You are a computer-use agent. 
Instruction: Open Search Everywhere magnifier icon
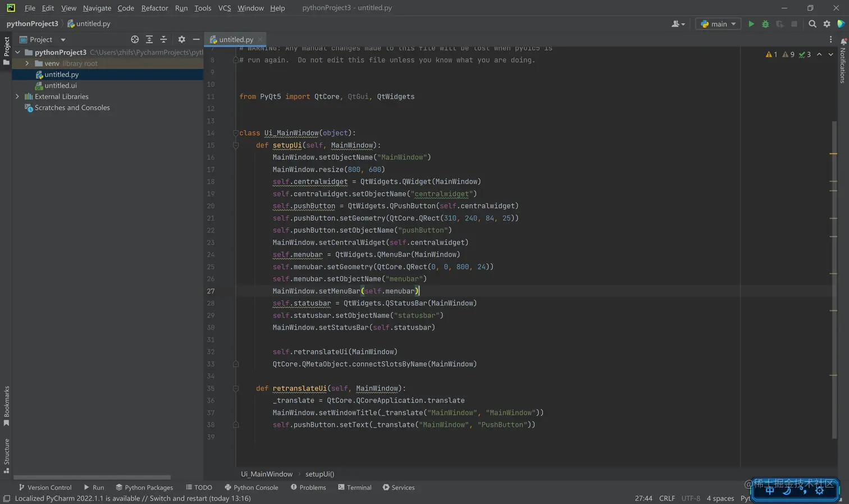(812, 24)
